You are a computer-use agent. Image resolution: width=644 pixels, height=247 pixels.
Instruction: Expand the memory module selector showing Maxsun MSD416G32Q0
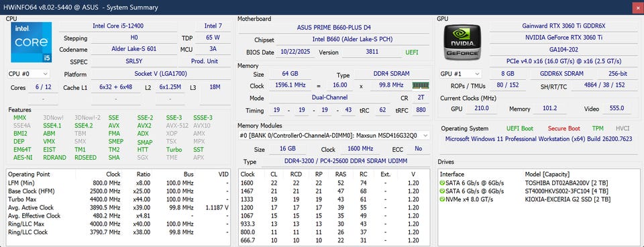coord(334,135)
